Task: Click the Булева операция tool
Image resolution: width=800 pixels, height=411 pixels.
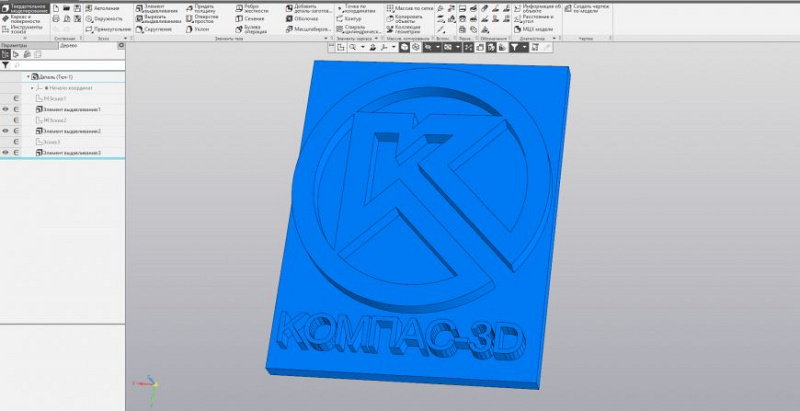Action: pyautogui.click(x=254, y=30)
